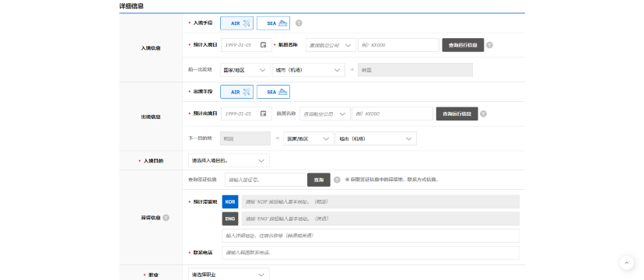
Task: Select SEA as the departure method
Action: [x=273, y=92]
